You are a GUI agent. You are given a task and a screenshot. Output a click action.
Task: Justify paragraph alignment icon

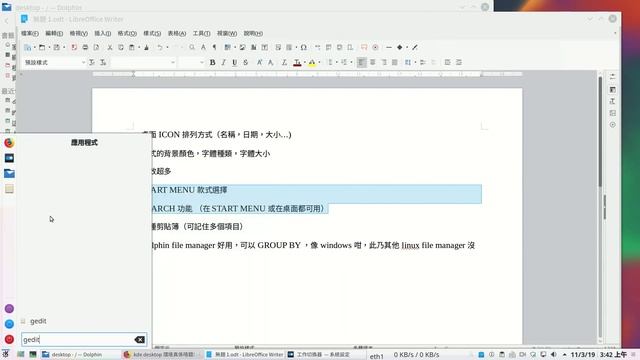[395, 62]
